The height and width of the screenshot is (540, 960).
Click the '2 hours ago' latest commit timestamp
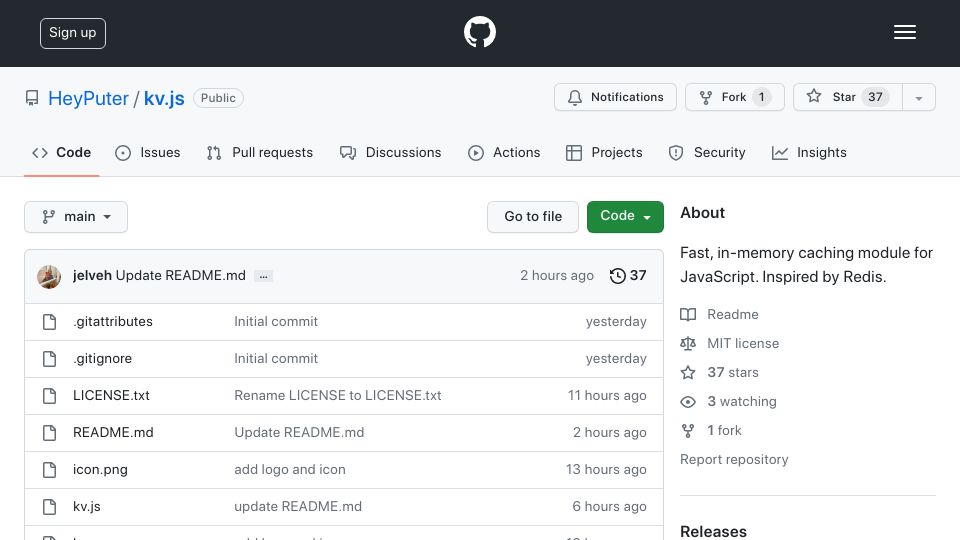point(557,276)
